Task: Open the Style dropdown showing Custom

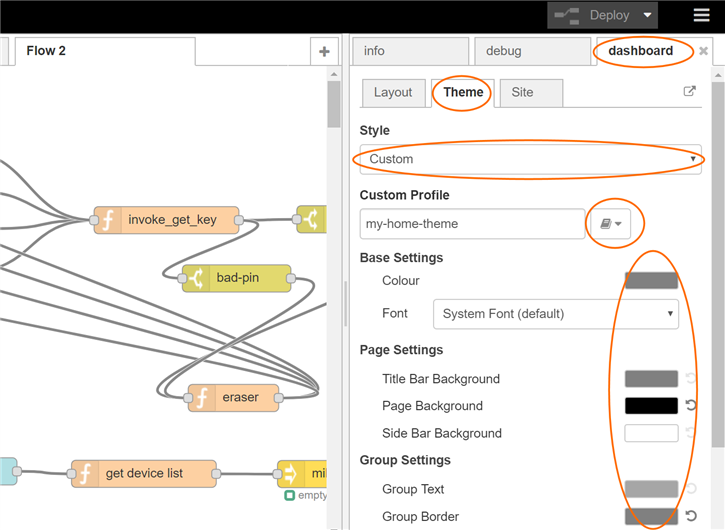Action: pyautogui.click(x=530, y=159)
